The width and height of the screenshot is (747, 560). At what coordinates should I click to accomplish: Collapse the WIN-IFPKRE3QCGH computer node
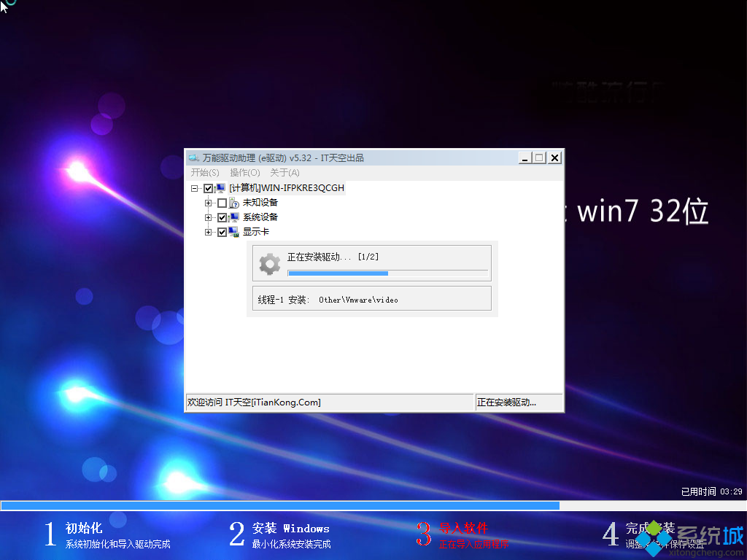coord(193,188)
